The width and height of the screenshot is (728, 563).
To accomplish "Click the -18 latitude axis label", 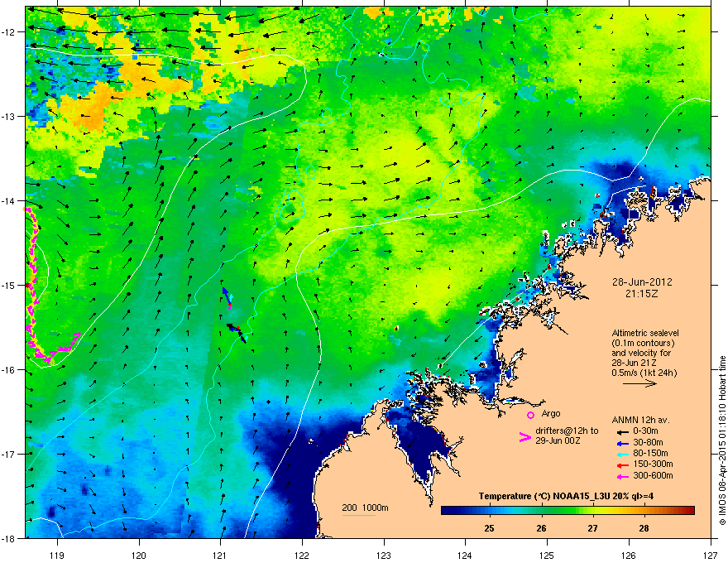I will [8, 538].
